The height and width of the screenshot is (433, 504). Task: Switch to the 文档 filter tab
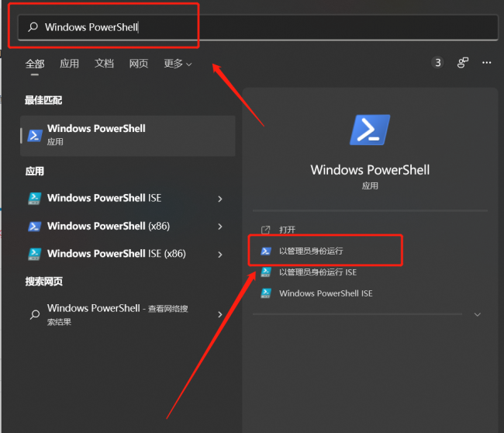[104, 64]
